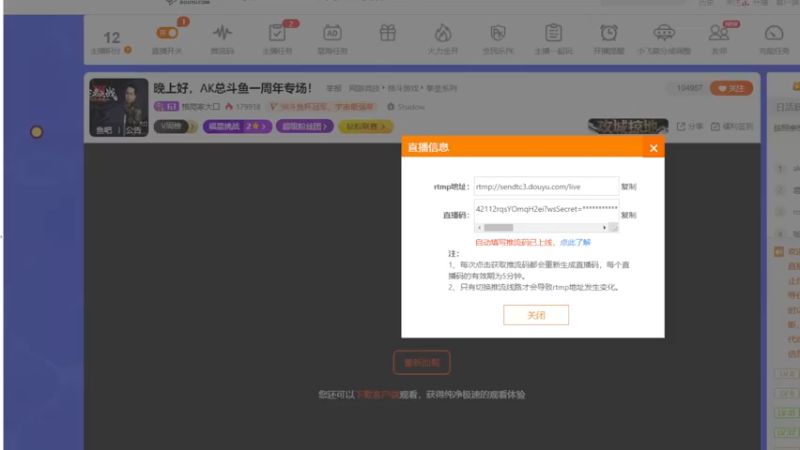The width and height of the screenshot is (800, 450).
Task: Open the 推流码 stream code icon
Action: click(x=222, y=33)
